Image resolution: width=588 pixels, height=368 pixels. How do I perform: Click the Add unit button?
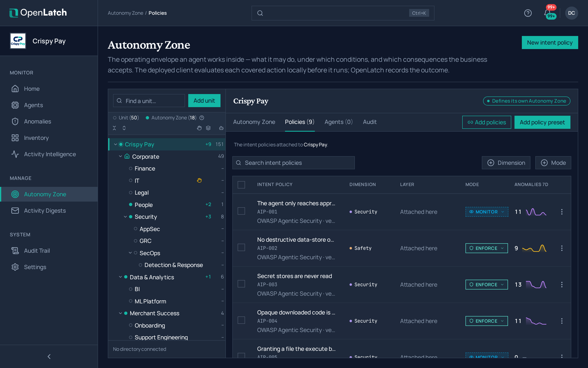(204, 101)
